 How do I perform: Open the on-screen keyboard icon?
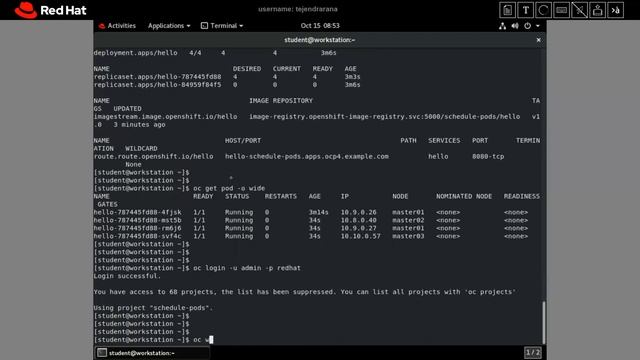click(561, 10)
